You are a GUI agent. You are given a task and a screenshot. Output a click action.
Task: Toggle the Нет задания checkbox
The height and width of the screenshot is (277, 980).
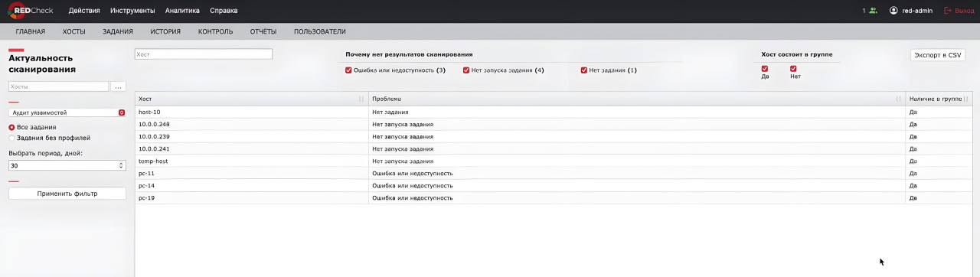pos(584,70)
